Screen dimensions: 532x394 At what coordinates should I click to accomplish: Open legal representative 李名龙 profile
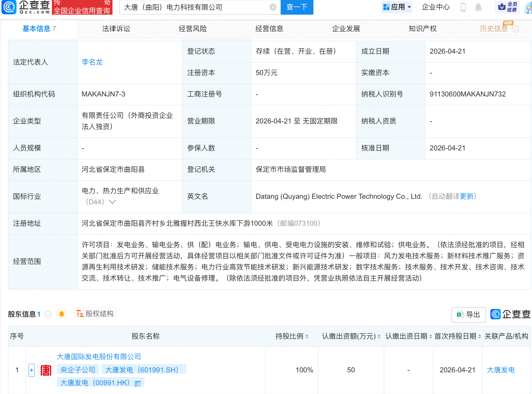coord(92,62)
